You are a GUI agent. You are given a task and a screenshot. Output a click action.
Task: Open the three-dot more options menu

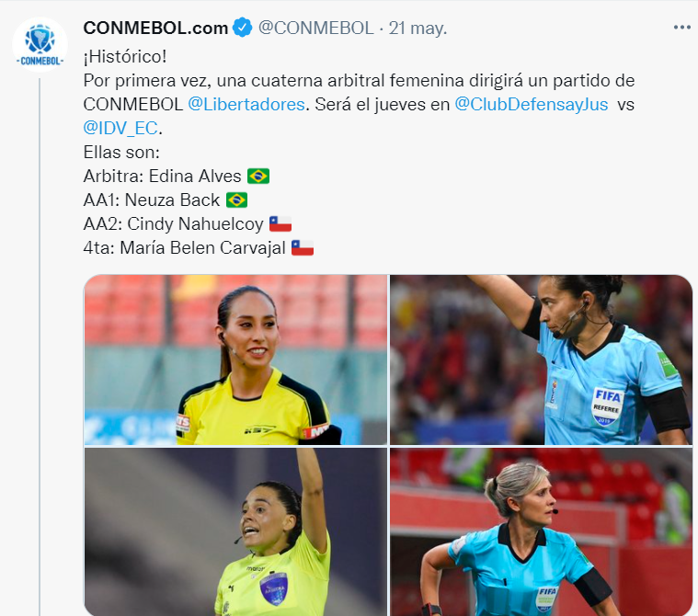[681, 28]
